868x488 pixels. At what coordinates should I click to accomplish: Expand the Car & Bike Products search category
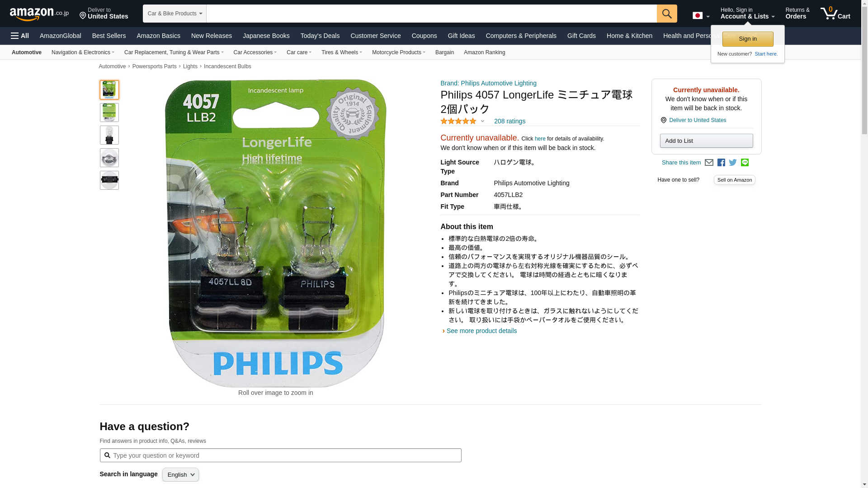(x=175, y=14)
